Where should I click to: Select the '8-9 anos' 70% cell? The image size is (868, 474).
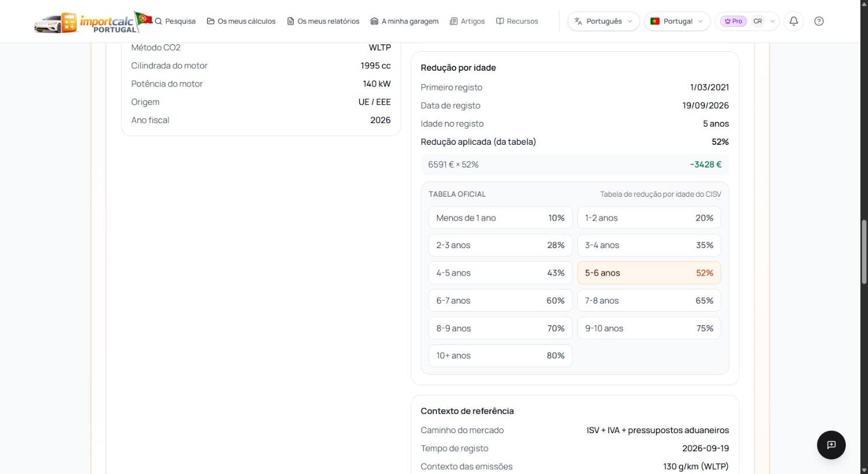(x=501, y=328)
